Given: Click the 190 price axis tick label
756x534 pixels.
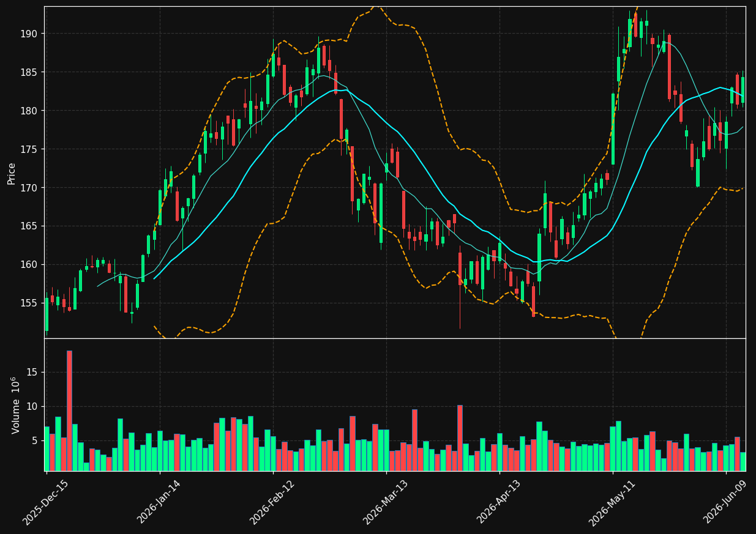Looking at the screenshot, I should tap(30, 34).
